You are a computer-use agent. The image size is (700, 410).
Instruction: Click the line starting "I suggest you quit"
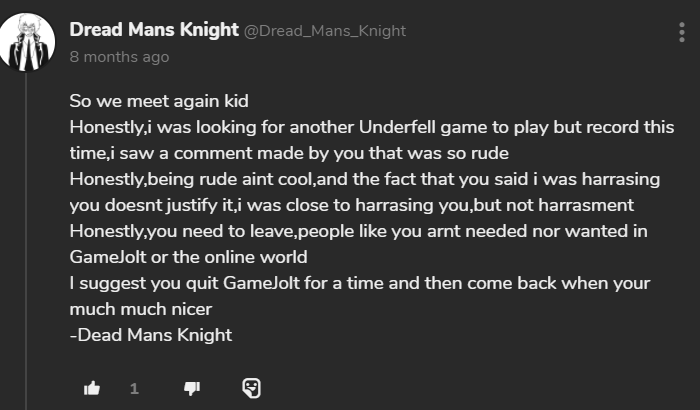360,283
